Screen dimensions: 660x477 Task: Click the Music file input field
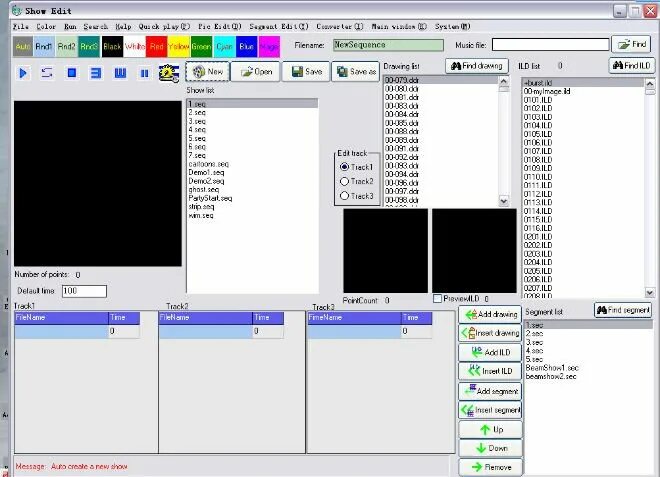tap(550, 44)
